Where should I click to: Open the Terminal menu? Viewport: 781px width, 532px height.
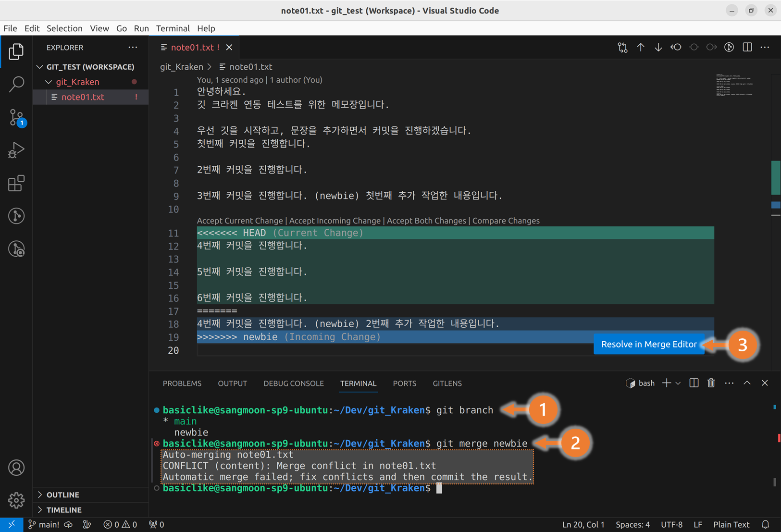(173, 28)
